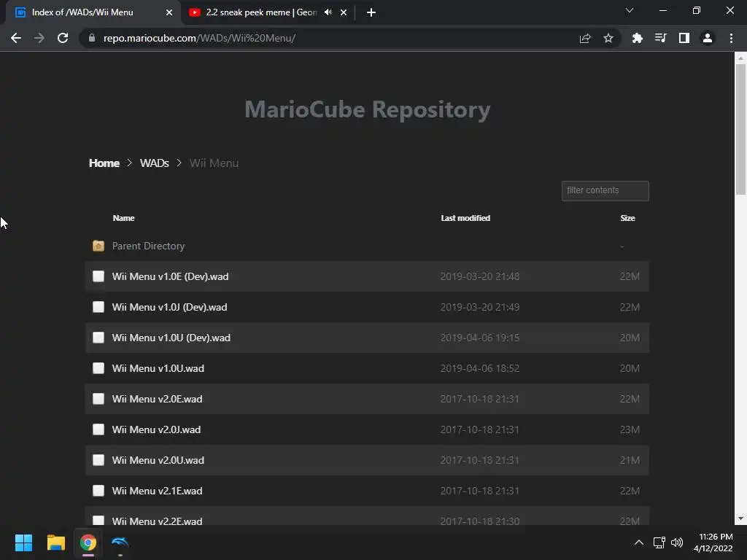Open the Chrome profile avatar
This screenshot has width=747, height=560.
[708, 38]
